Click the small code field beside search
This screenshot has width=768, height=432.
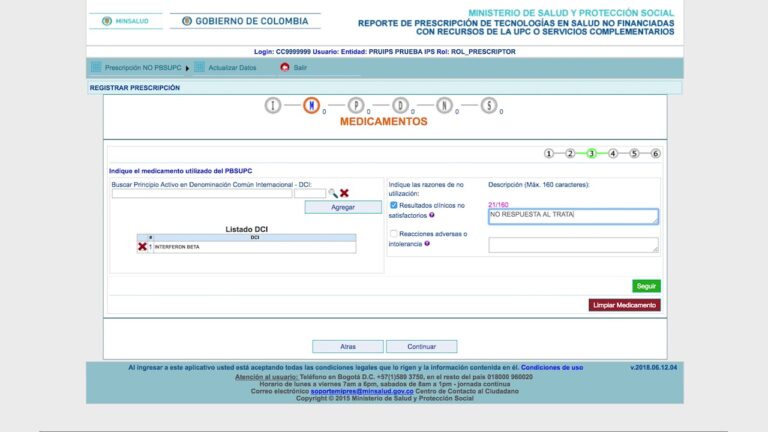pyautogui.click(x=310, y=193)
